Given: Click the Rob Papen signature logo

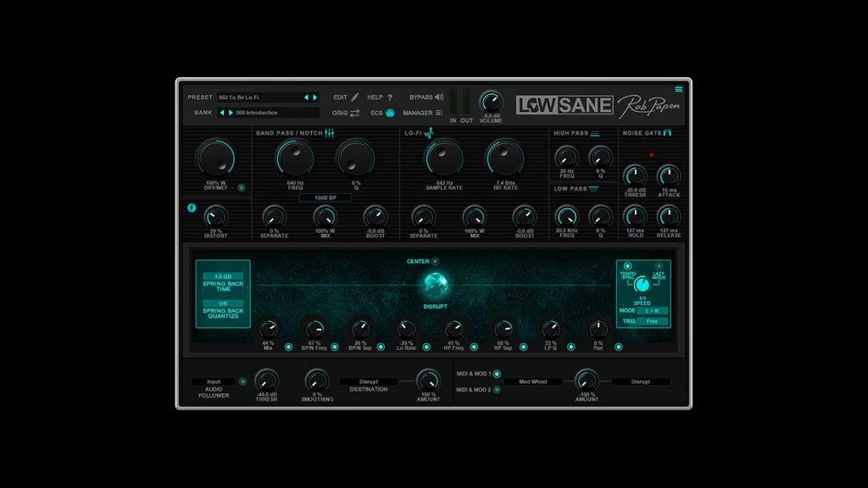Looking at the screenshot, I should (648, 105).
